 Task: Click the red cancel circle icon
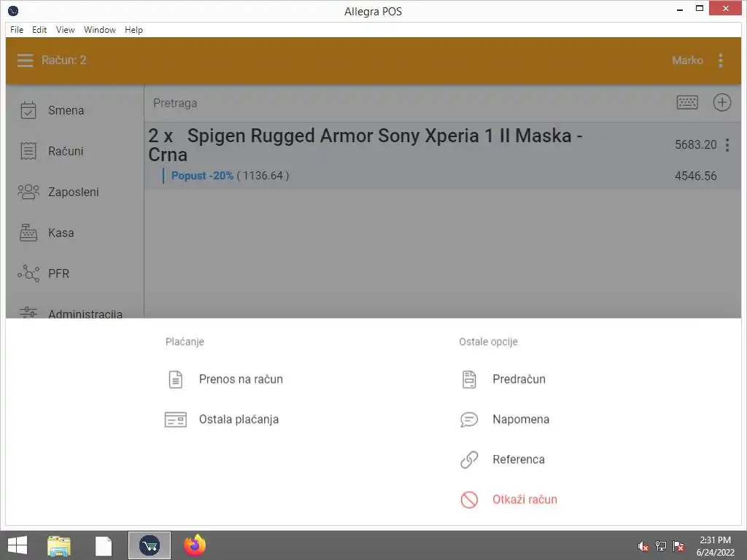coord(469,499)
